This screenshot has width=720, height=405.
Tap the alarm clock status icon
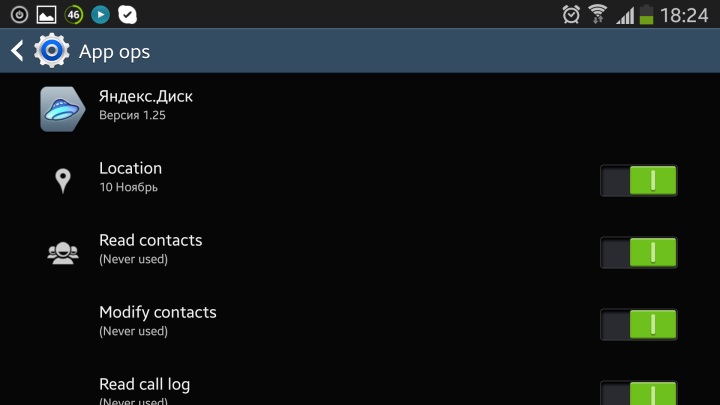(x=572, y=14)
